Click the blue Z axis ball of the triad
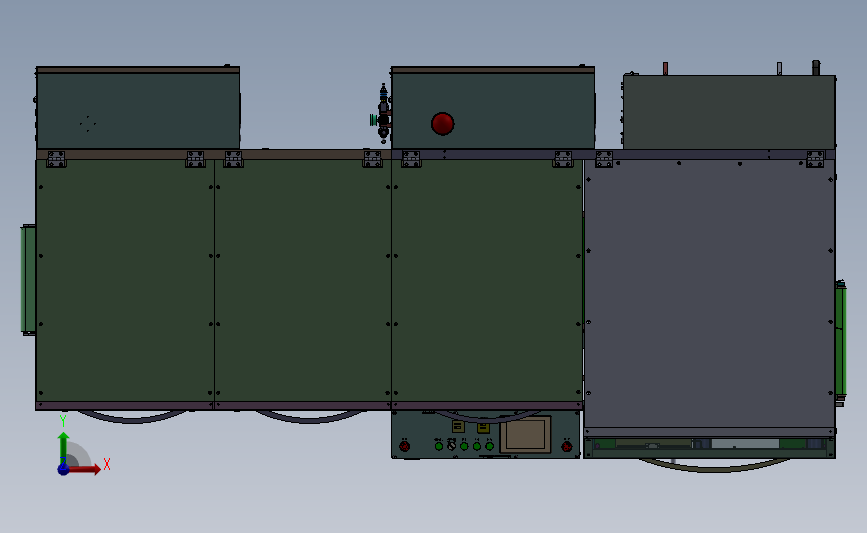 click(63, 469)
